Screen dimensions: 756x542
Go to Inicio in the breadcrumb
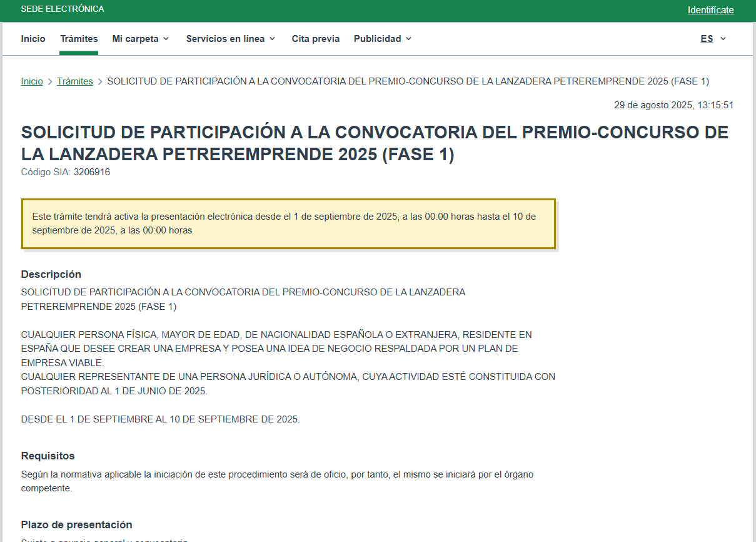[32, 81]
